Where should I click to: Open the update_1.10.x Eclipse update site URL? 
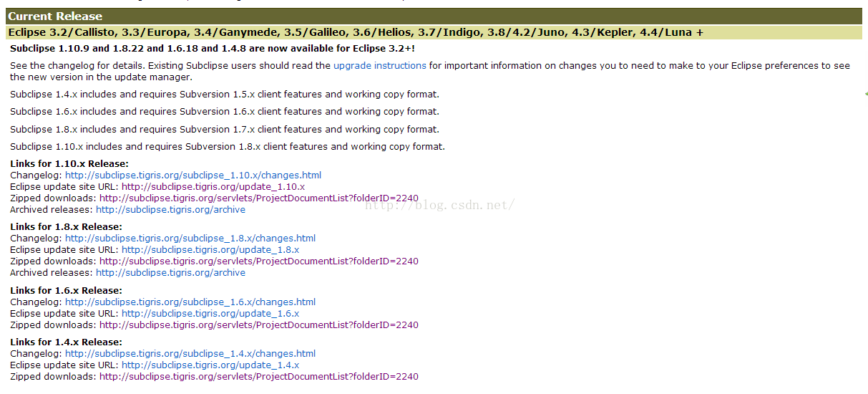213,187
